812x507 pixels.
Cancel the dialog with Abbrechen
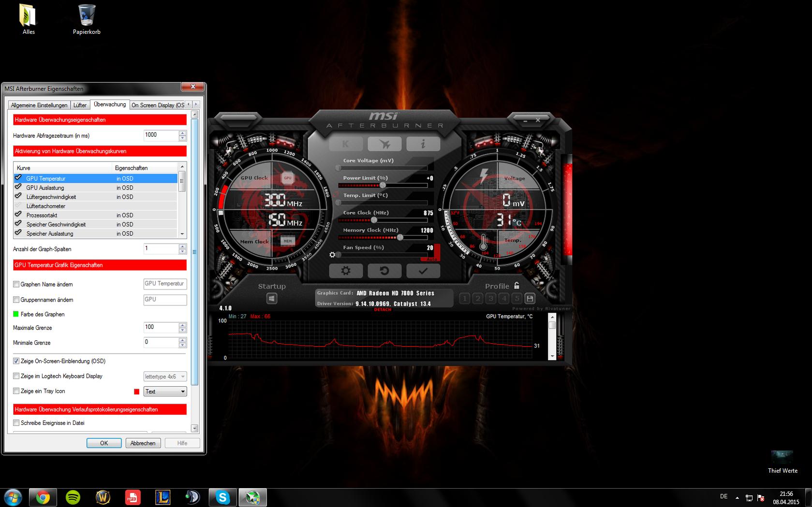tap(143, 443)
